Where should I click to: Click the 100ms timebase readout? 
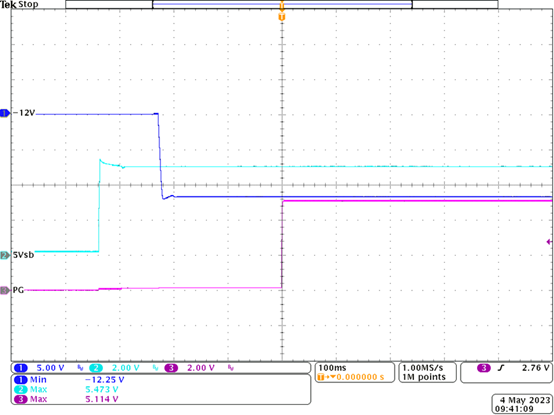329,368
